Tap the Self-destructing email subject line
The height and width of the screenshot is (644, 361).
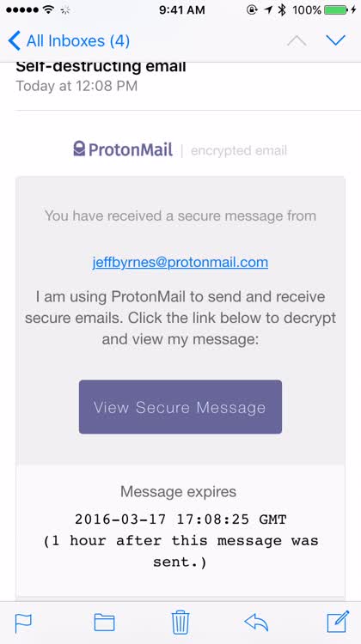pyautogui.click(x=101, y=66)
